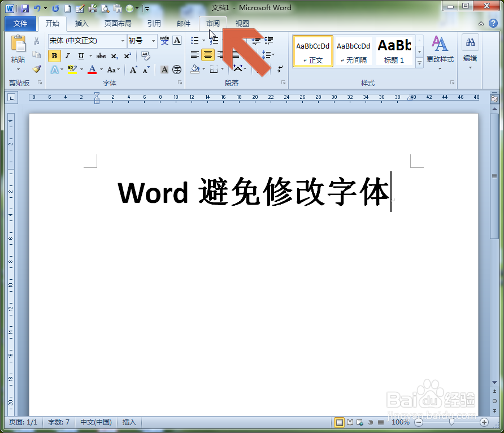Expand the highlight color dropdown arrow
504x433 pixels.
tap(81, 70)
